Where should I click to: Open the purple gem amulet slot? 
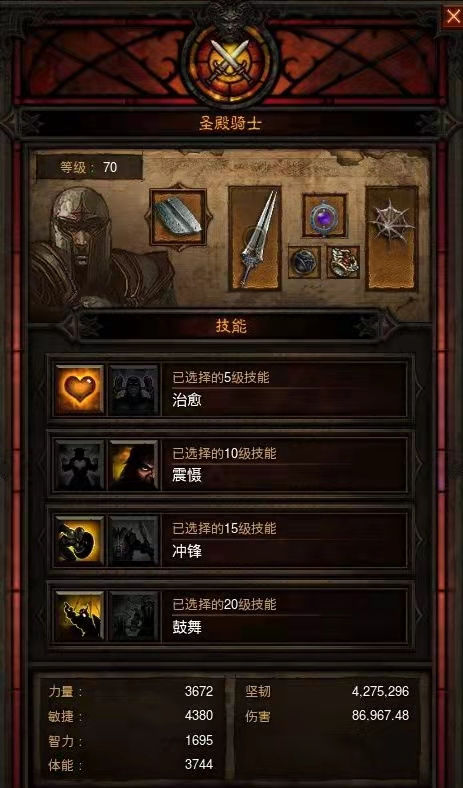click(324, 216)
